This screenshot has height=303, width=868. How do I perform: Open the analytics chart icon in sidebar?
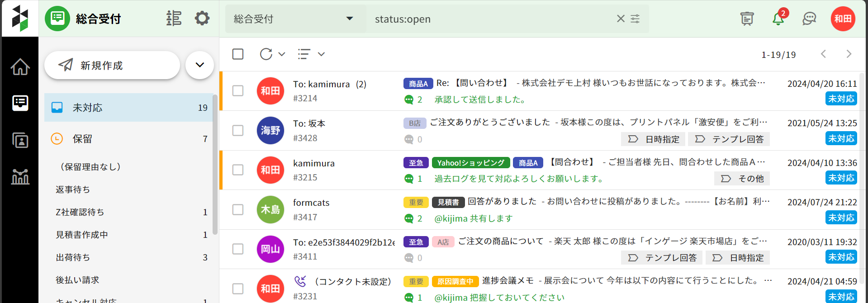click(20, 177)
